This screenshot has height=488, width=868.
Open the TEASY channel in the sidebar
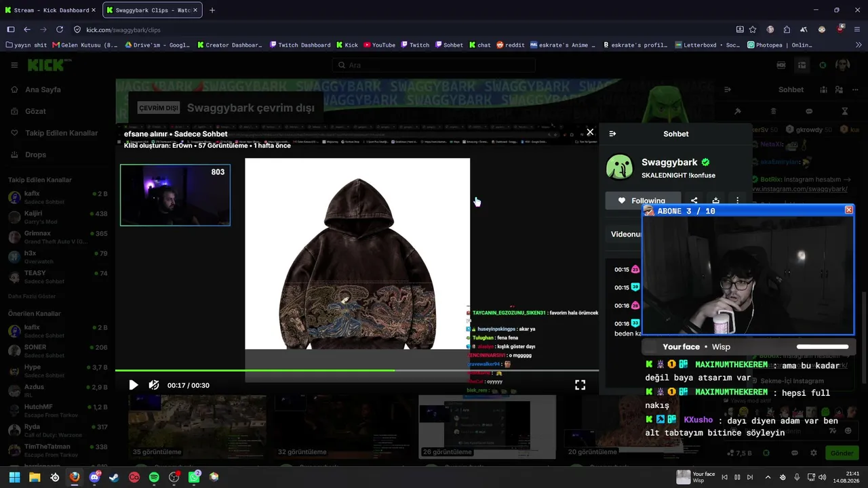click(58, 277)
